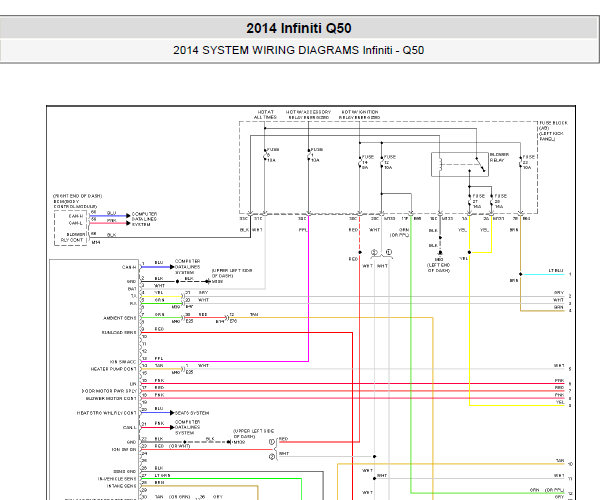The image size is (601, 500).
Task: Click the 'BLOWER RLY CONT' label in BCM box
Action: (75, 237)
